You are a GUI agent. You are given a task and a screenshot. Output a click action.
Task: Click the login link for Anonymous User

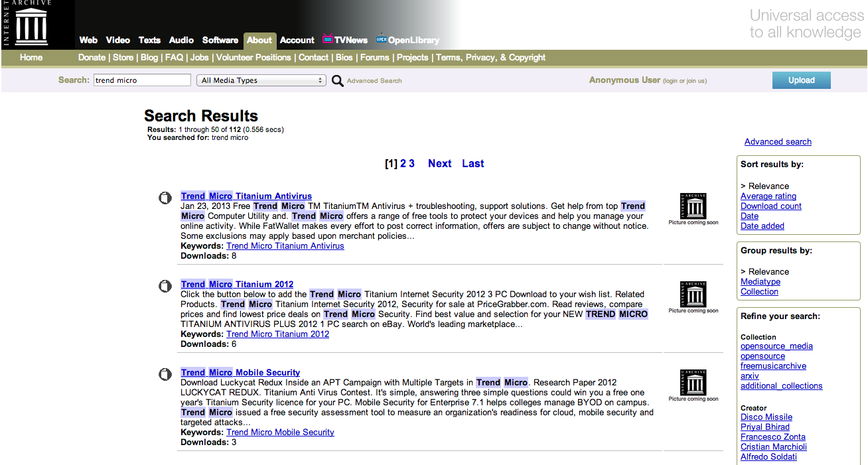point(670,81)
